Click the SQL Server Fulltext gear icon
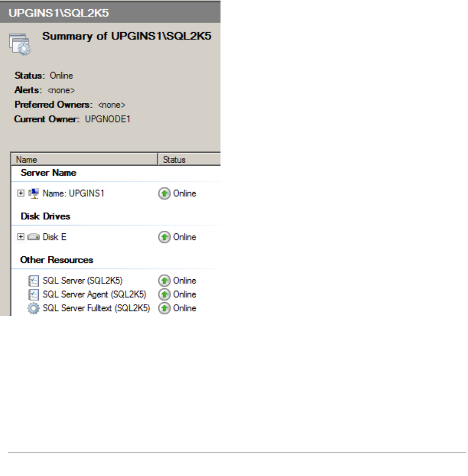This screenshot has width=468, height=476. click(34, 308)
